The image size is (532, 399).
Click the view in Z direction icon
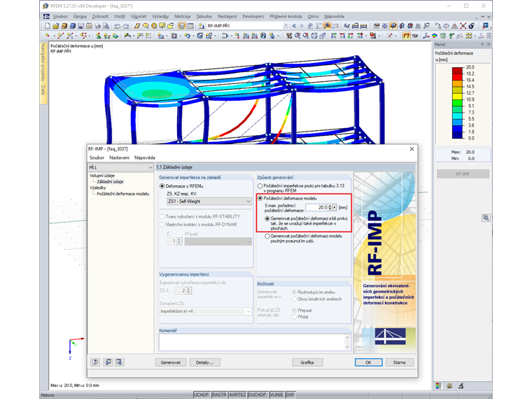(x=351, y=36)
